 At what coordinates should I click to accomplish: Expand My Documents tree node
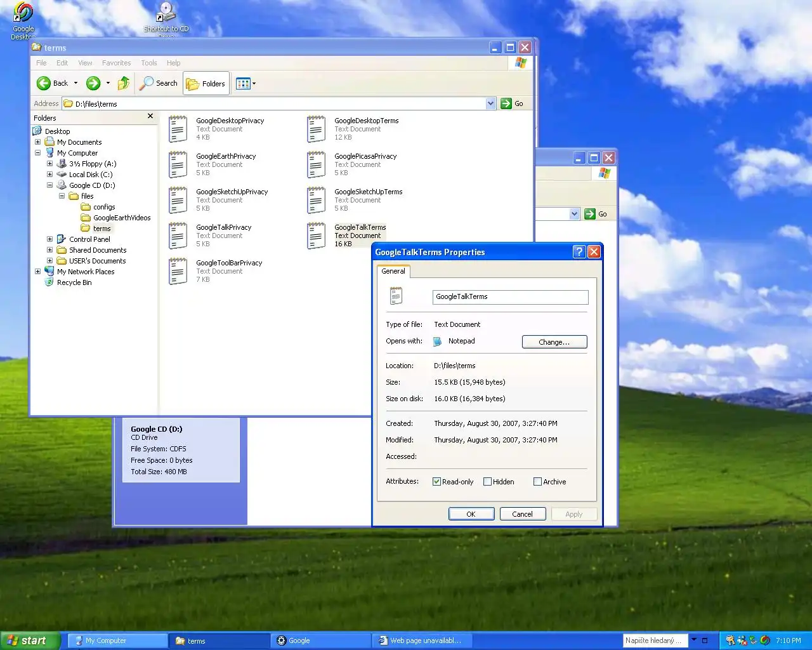[37, 142]
